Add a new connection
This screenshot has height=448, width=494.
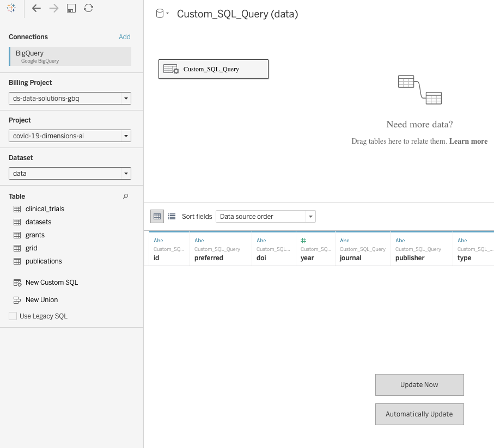tap(124, 37)
